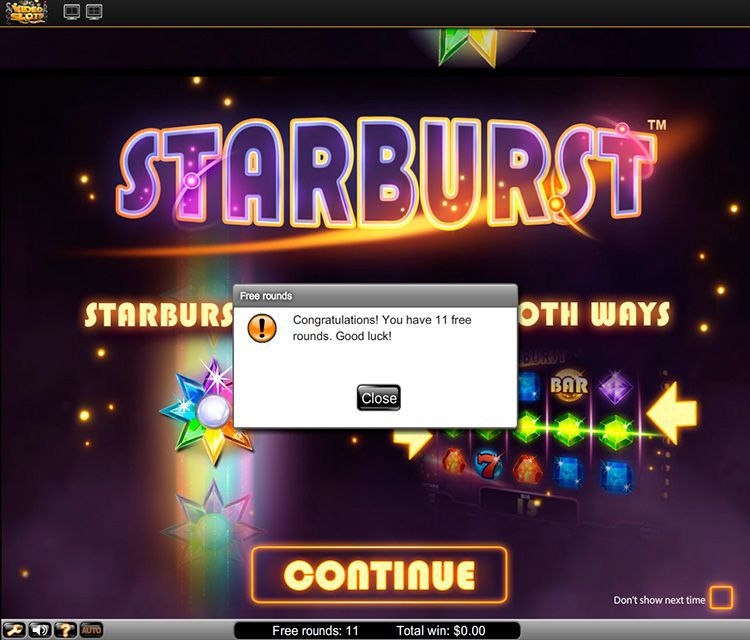This screenshot has width=750, height=640.
Task: Click the CONTINUE button
Action: (x=379, y=574)
